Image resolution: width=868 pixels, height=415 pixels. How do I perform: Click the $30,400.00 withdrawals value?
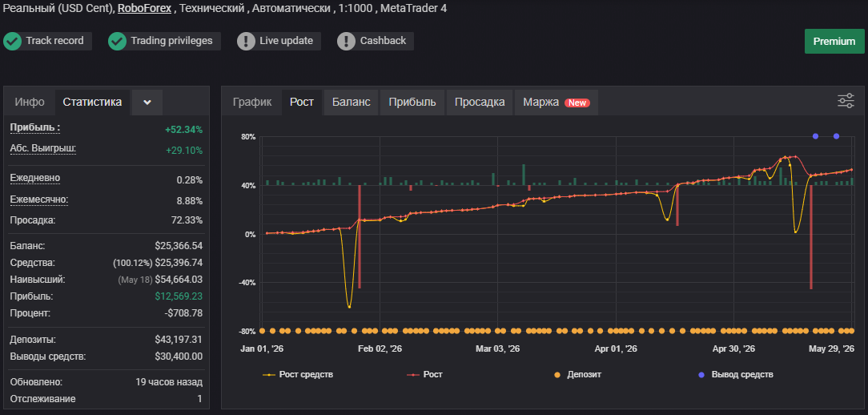pos(179,357)
